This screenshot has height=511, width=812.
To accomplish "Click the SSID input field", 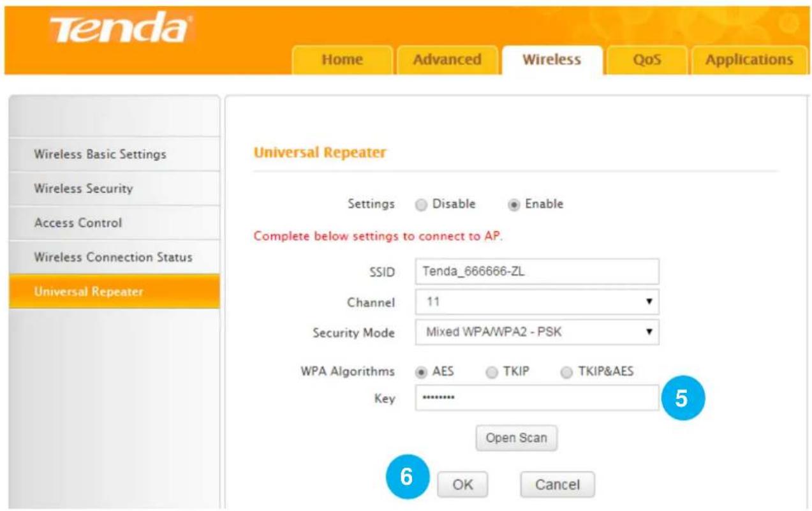I will coord(536,271).
